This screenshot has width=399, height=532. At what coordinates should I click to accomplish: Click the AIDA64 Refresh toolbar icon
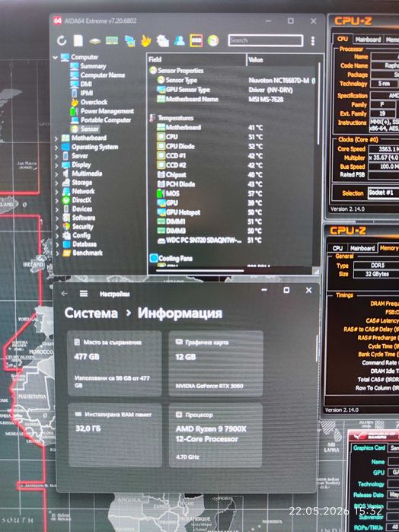[62, 40]
